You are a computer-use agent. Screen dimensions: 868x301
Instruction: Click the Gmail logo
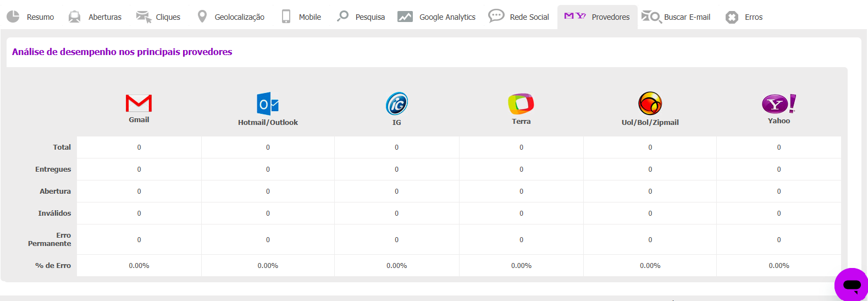(139, 103)
